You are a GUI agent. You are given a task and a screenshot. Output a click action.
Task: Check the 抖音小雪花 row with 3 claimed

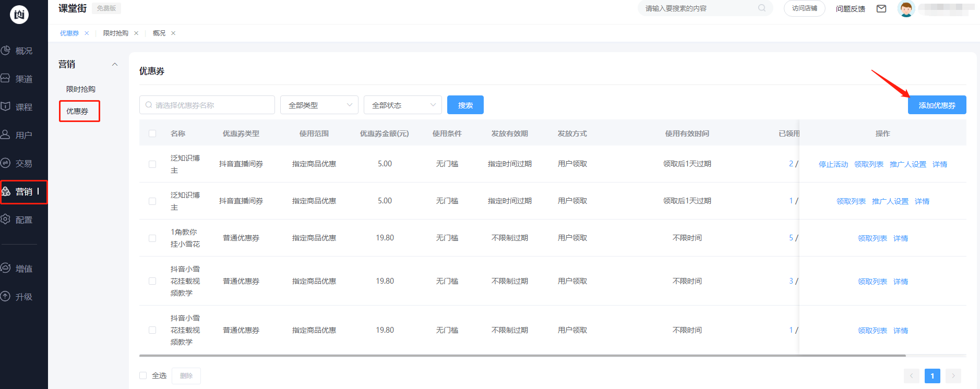[152, 281]
